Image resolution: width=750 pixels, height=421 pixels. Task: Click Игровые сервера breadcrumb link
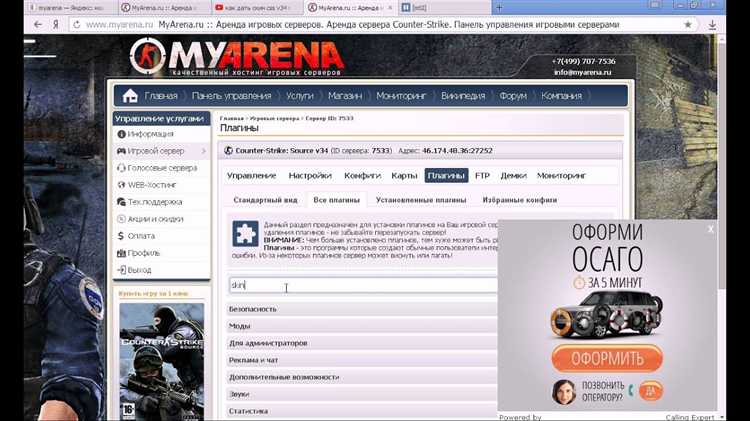click(275, 118)
